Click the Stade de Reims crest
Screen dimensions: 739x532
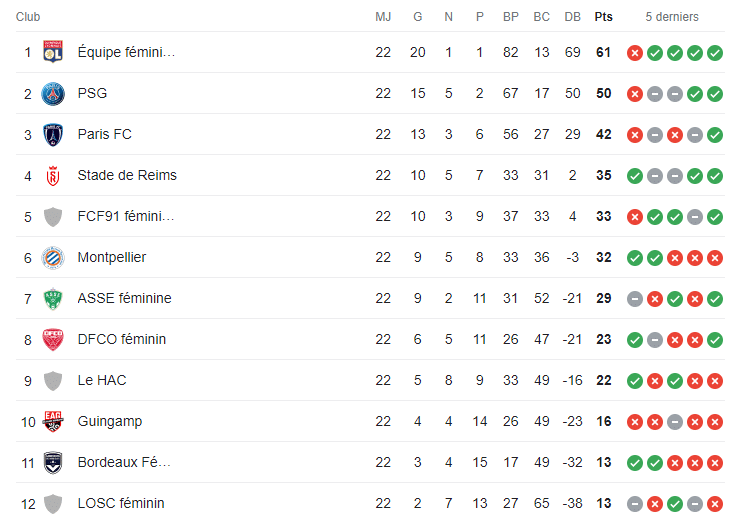[53, 176]
